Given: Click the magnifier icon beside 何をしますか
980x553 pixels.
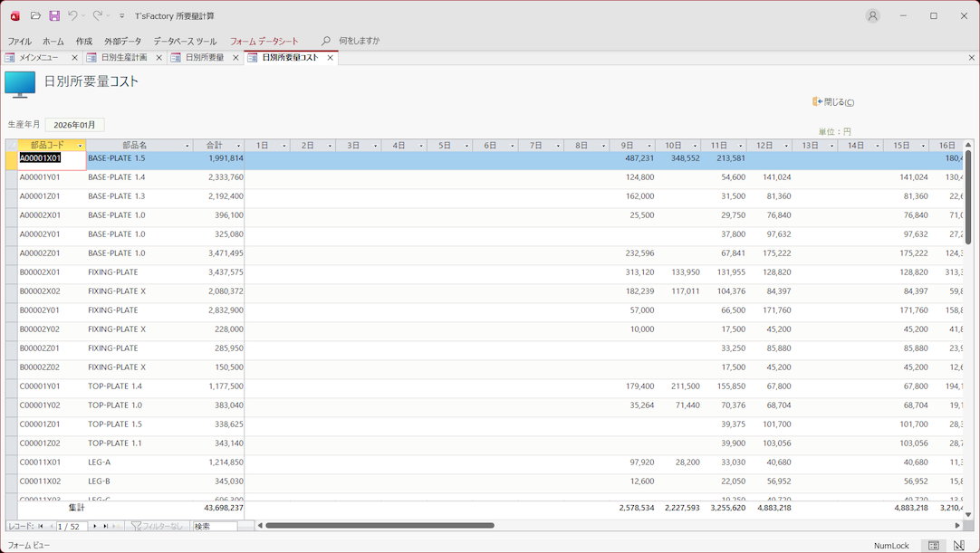Looking at the screenshot, I should [x=326, y=41].
